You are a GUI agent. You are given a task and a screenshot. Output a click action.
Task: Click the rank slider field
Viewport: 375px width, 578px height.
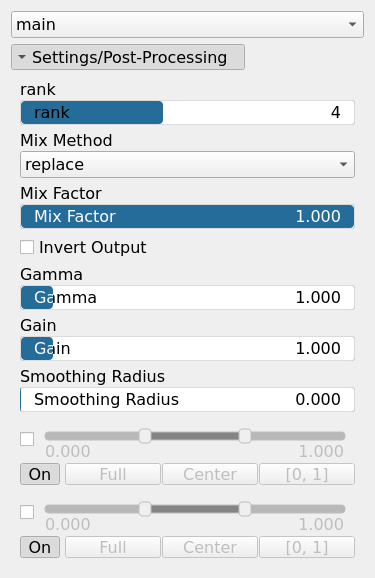point(187,112)
